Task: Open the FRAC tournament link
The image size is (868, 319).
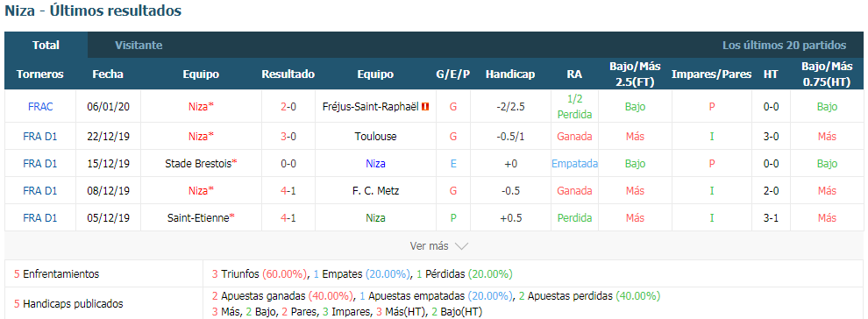Action: pos(39,107)
